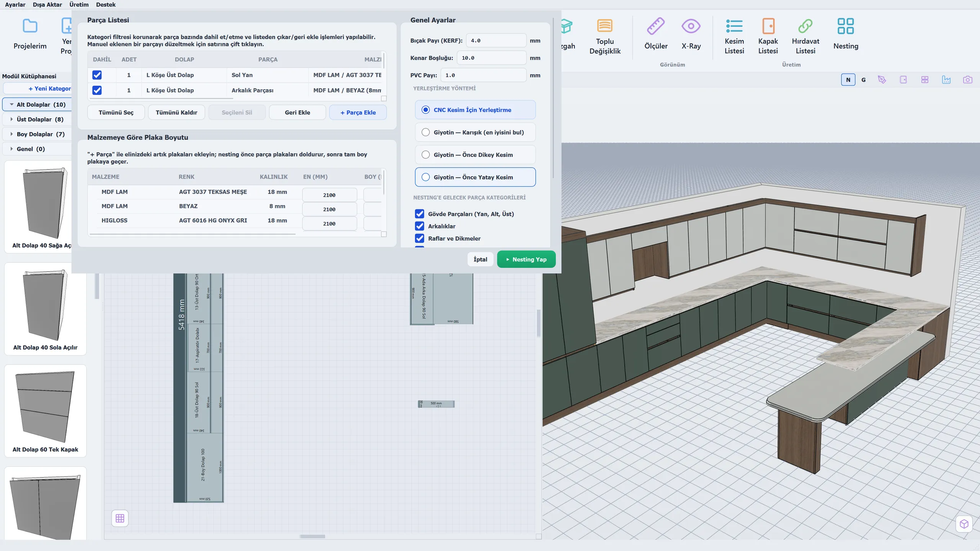Screen dimensions: 980x551
Task: Uncheck the Arkalıklar category checkbox
Action: coord(420,226)
